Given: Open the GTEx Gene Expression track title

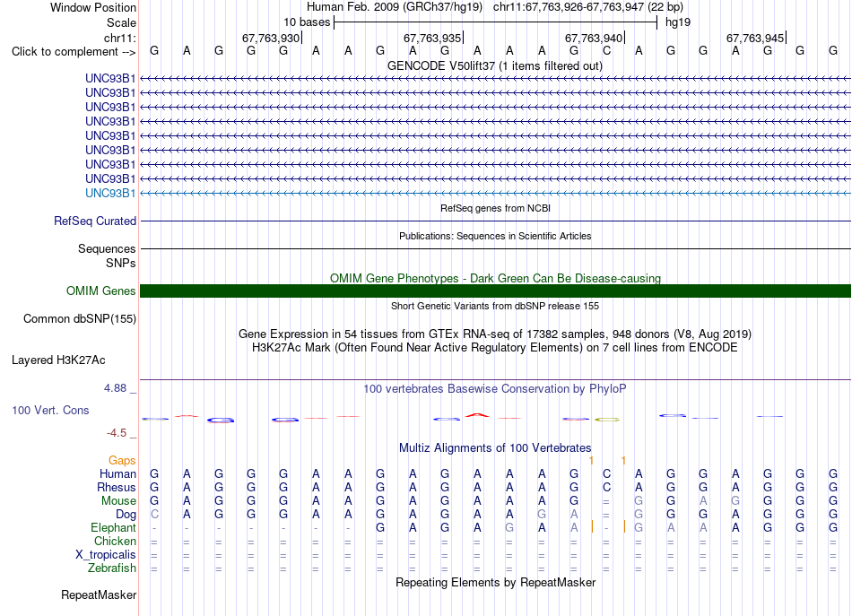Looking at the screenshot, I should tap(495, 334).
